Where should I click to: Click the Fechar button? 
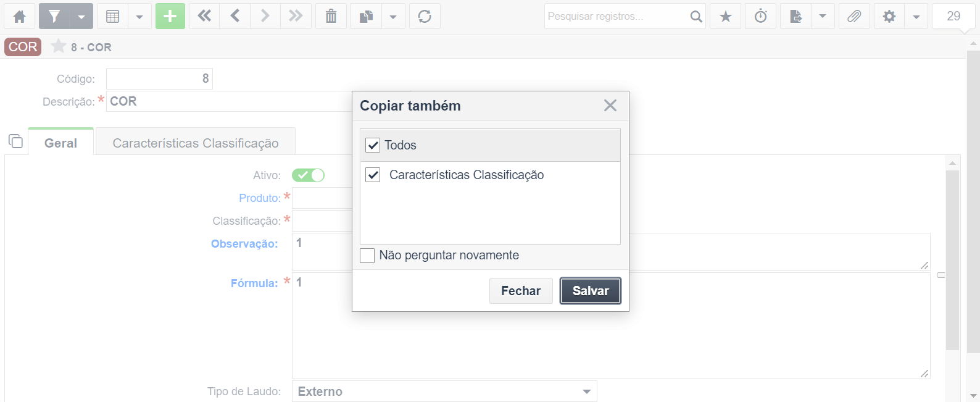coord(521,291)
